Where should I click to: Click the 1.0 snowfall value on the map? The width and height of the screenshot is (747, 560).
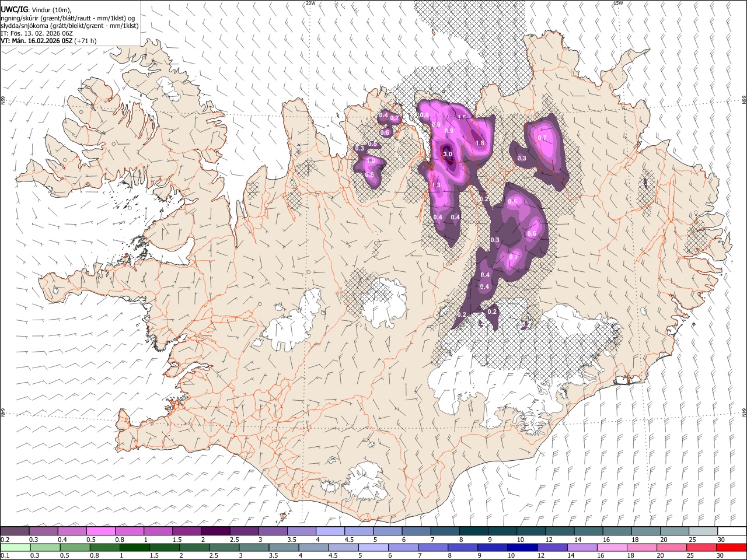click(370, 160)
